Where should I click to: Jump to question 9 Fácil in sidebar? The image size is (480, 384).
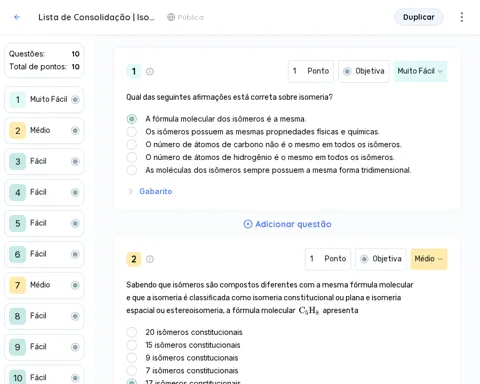click(x=44, y=347)
